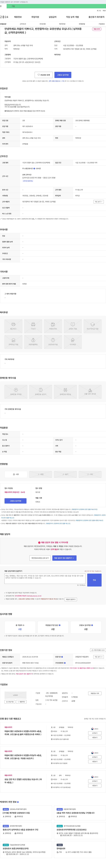Click the 개인정보보호법 상세 보기 button
Screen dimensions: 106x868
coord(40,558)
